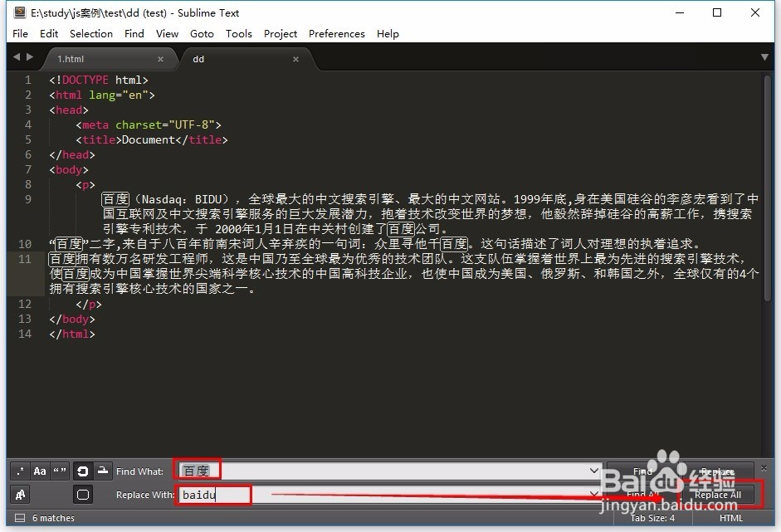781x532 pixels.
Task: Click the Find All button
Action: [642, 495]
